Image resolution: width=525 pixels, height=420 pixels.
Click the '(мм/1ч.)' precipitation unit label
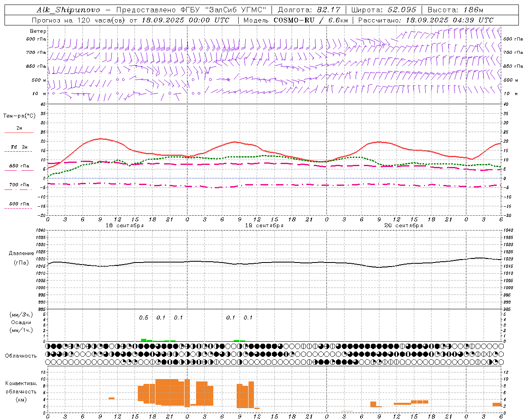[21, 330]
